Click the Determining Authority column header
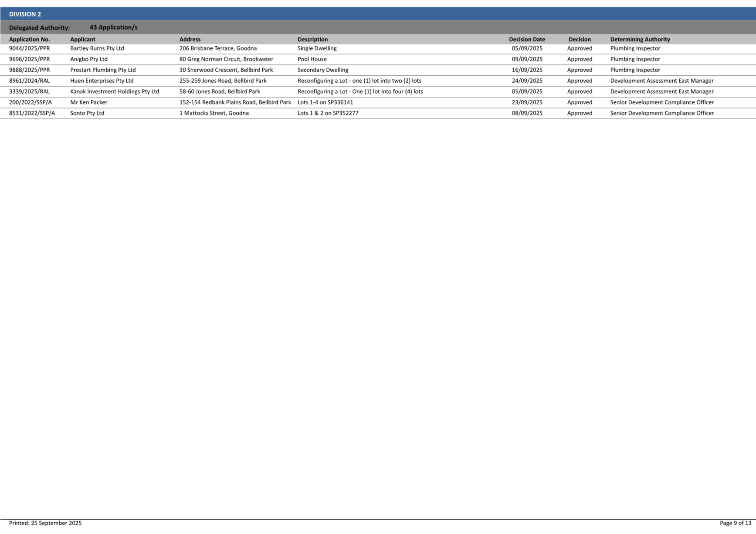This screenshot has height=534, width=756. tap(640, 39)
